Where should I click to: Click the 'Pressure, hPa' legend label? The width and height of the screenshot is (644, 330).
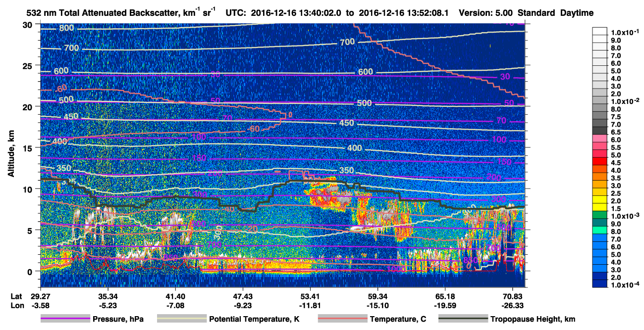tap(118, 320)
